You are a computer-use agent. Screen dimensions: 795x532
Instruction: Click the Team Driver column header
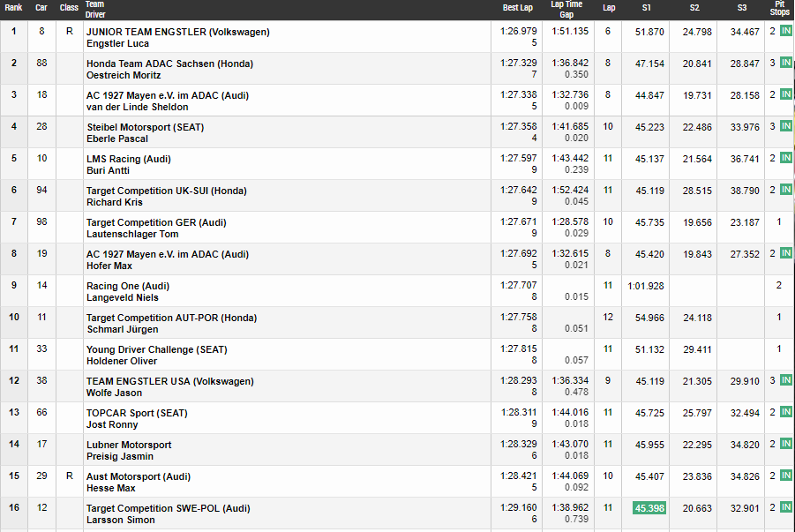95,10
